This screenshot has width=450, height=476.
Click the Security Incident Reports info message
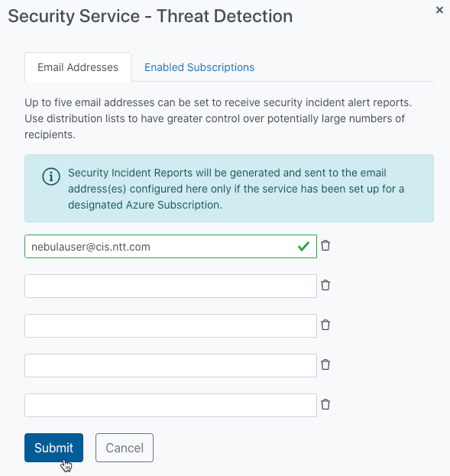pyautogui.click(x=236, y=189)
